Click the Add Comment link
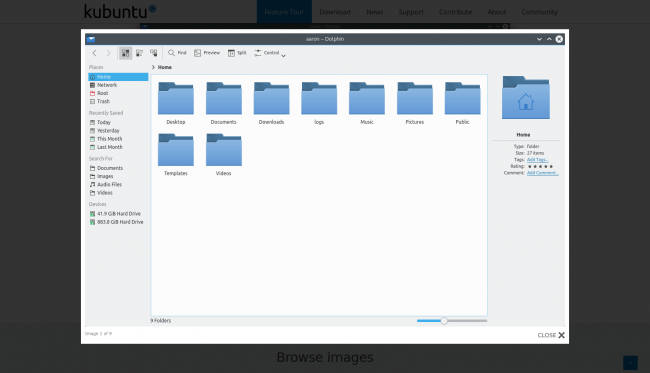Image resolution: width=650 pixels, height=373 pixels. click(x=543, y=173)
